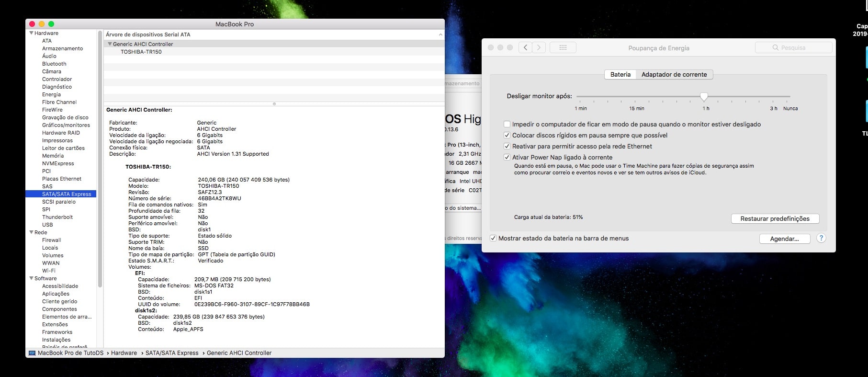Open Firewall under Rede
868x377 pixels.
point(52,240)
